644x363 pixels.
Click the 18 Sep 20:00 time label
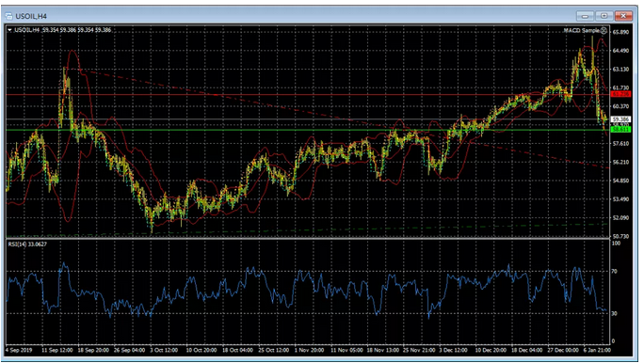93,350
